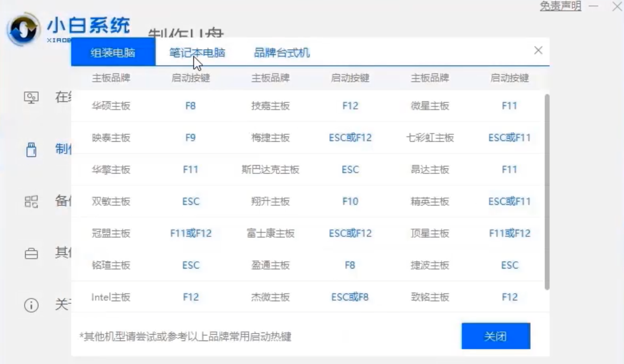
Task: Open the backup and restore grid icon
Action: [x=31, y=202]
